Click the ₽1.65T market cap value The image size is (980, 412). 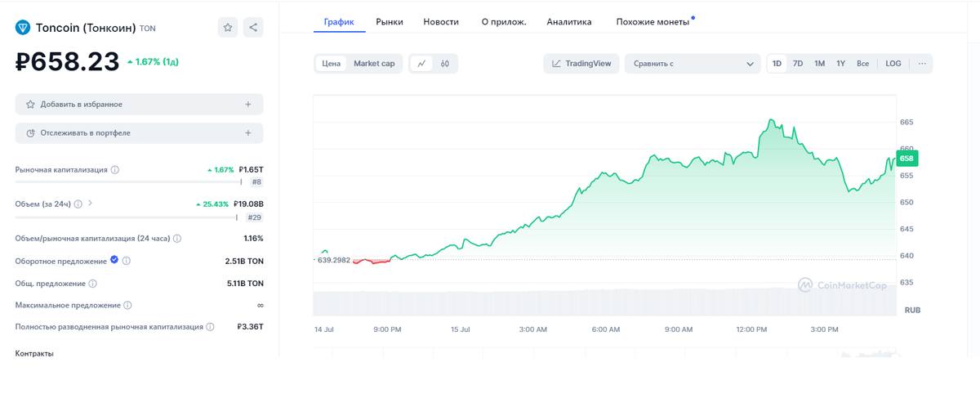click(251, 170)
